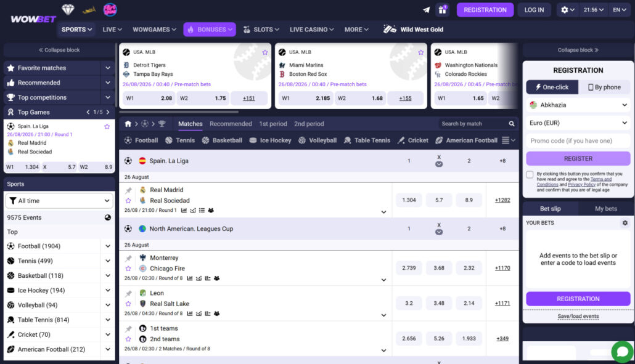
Task: Select the Tennis sport filter
Action: tap(180, 140)
